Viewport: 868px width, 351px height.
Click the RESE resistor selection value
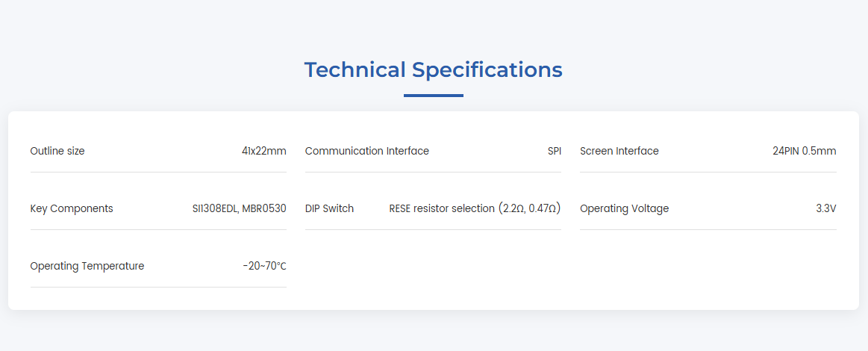coord(475,208)
